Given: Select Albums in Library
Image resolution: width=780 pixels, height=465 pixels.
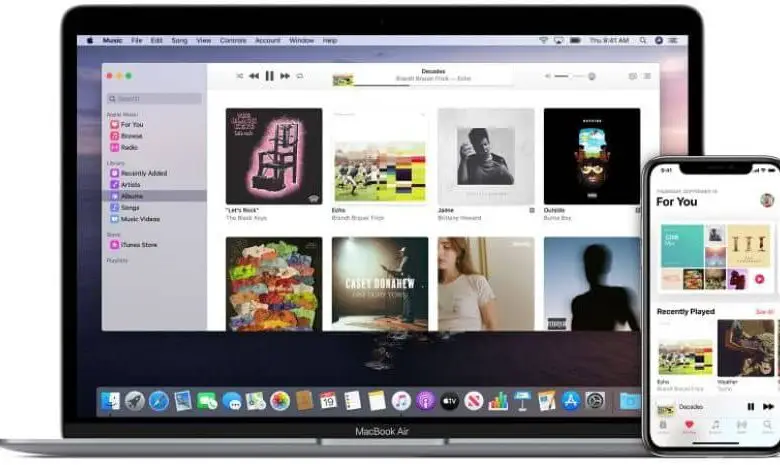Looking at the screenshot, I should point(154,196).
